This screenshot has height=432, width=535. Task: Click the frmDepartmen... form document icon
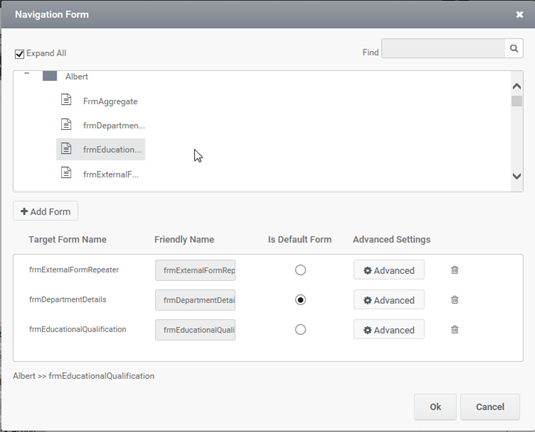coord(66,124)
